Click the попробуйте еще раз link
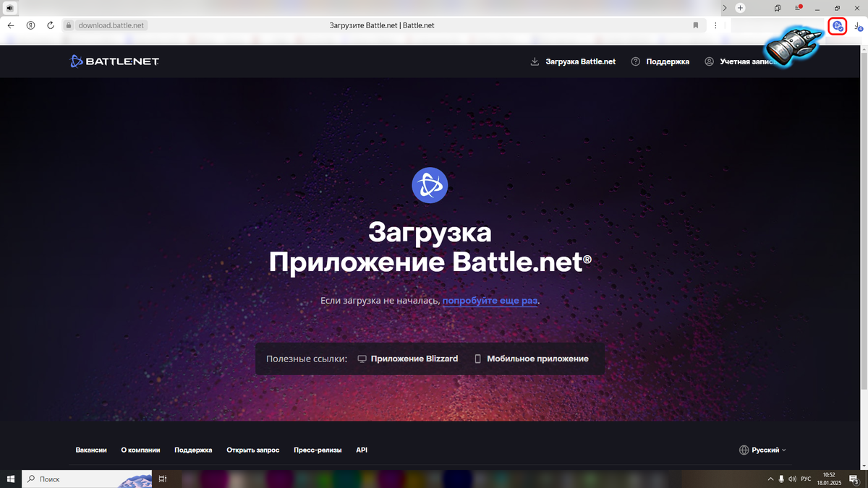Screen dimensions: 868x488 (x=490, y=300)
